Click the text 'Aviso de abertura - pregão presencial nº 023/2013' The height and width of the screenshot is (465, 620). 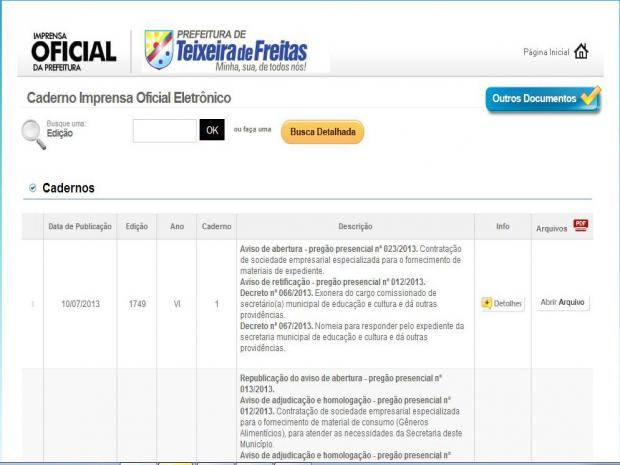click(329, 249)
